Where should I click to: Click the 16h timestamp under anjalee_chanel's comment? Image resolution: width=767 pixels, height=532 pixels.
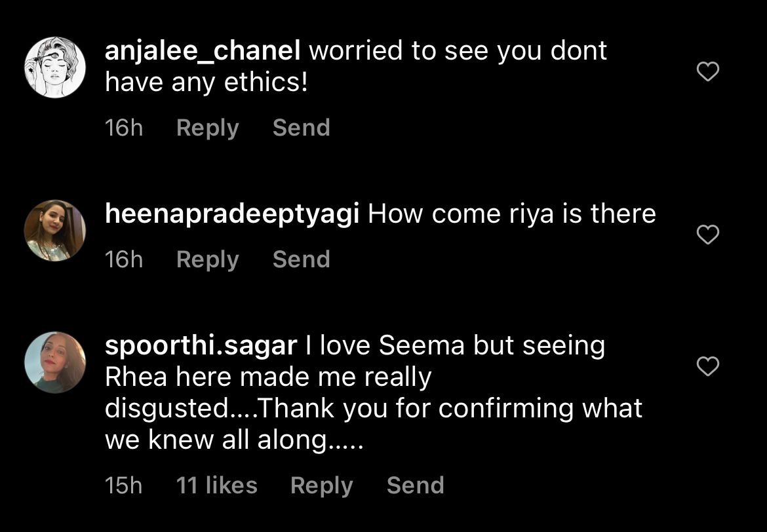click(x=123, y=128)
